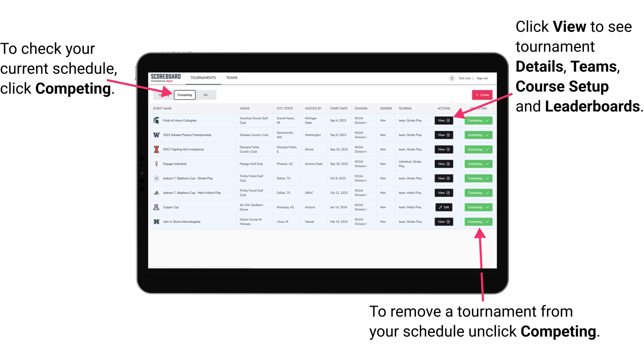Viewport: 644px width, 346px height.
Task: Click the TOURNAMENTS menu item
Action: [x=203, y=77]
